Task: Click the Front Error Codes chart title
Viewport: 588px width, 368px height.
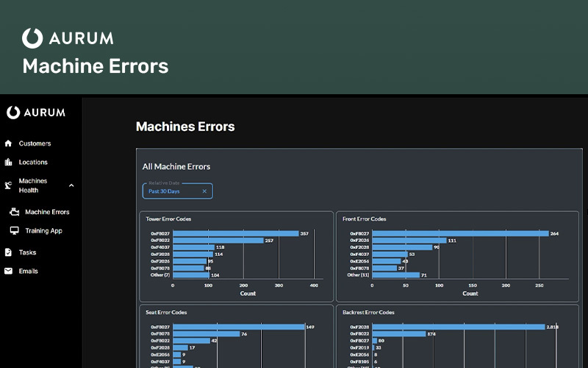Action: tap(364, 219)
